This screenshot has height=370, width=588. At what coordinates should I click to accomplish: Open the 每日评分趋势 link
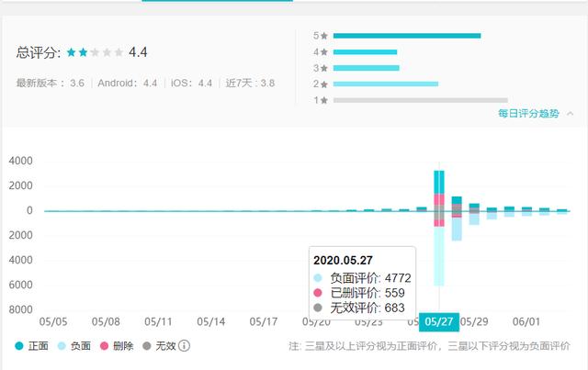(527, 114)
